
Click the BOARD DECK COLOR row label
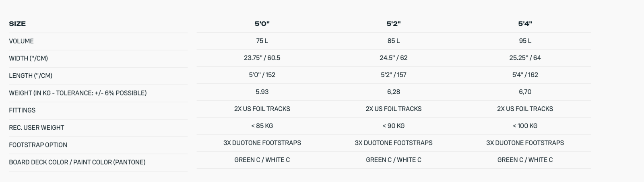[77, 162]
